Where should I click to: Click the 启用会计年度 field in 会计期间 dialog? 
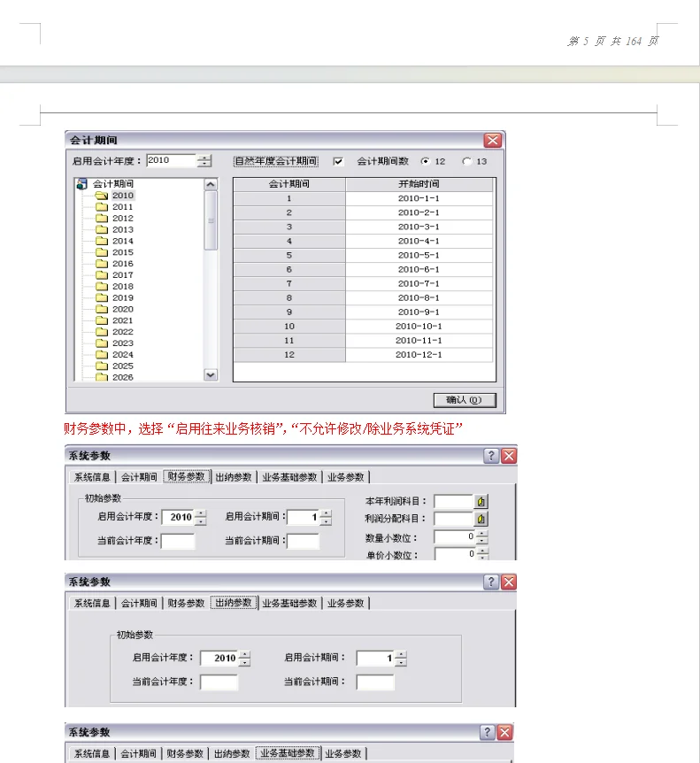172,160
